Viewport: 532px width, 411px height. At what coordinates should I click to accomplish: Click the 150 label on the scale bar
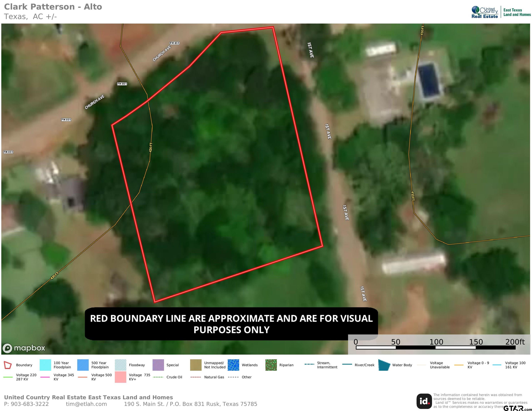[476, 342]
